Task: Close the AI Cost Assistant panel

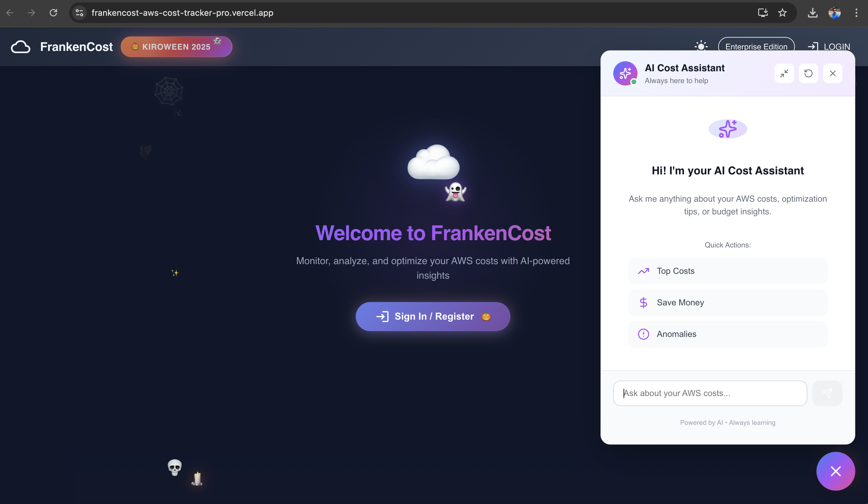Action: 833,73
